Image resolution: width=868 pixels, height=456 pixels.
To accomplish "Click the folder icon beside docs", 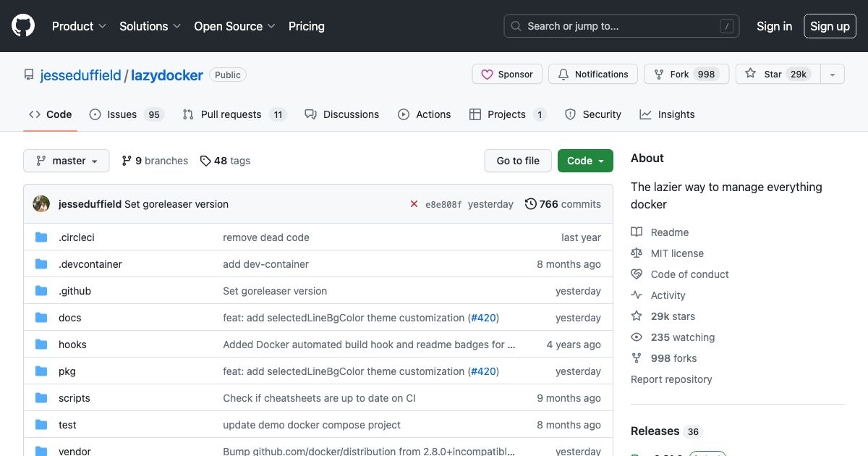I will [x=41, y=317].
